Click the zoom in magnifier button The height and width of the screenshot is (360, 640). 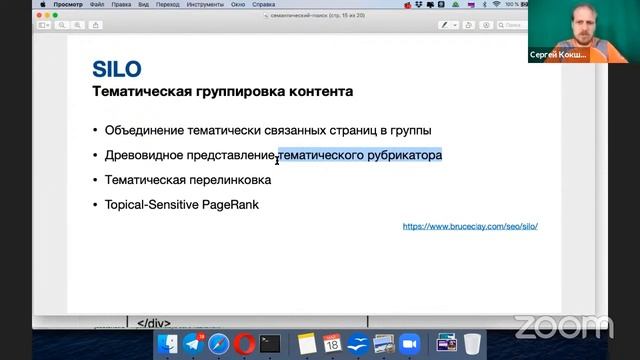(x=77, y=25)
